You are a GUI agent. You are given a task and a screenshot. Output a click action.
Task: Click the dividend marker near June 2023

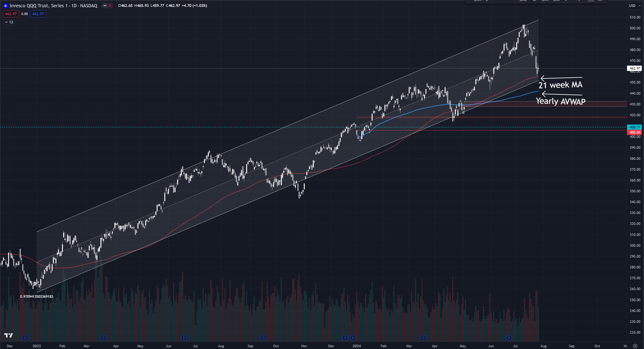[x=184, y=338]
